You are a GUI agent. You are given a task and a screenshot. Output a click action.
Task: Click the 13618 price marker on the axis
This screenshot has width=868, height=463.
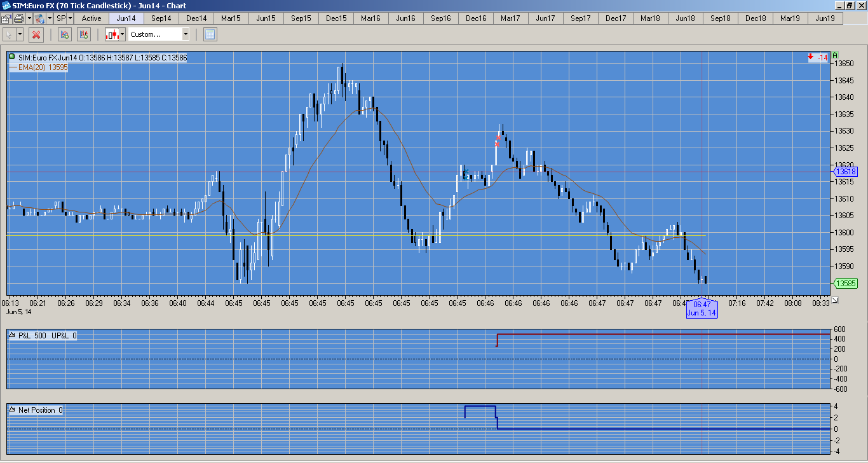pos(845,172)
